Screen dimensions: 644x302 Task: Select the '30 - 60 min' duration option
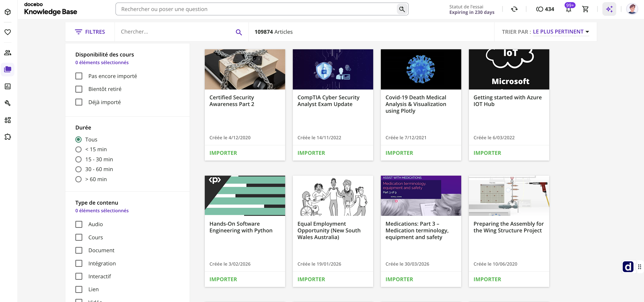tap(78, 169)
